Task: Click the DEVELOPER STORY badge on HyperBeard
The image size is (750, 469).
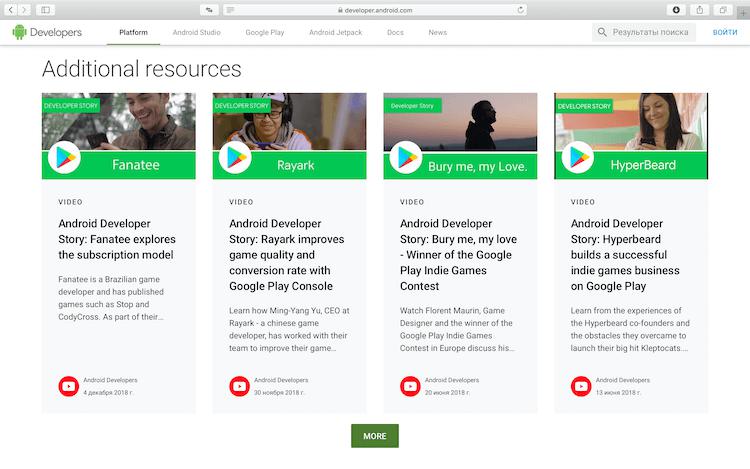Action: 584,106
